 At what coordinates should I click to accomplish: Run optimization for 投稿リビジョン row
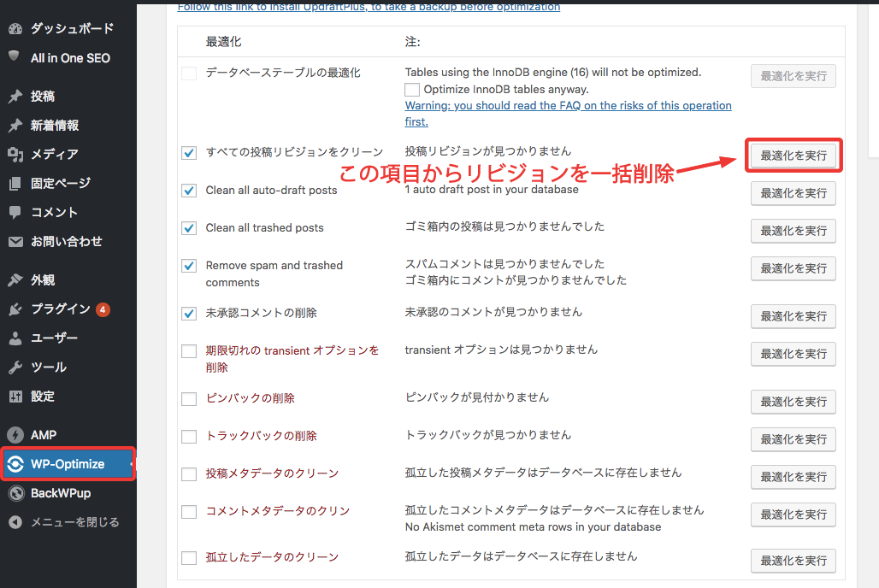[793, 156]
